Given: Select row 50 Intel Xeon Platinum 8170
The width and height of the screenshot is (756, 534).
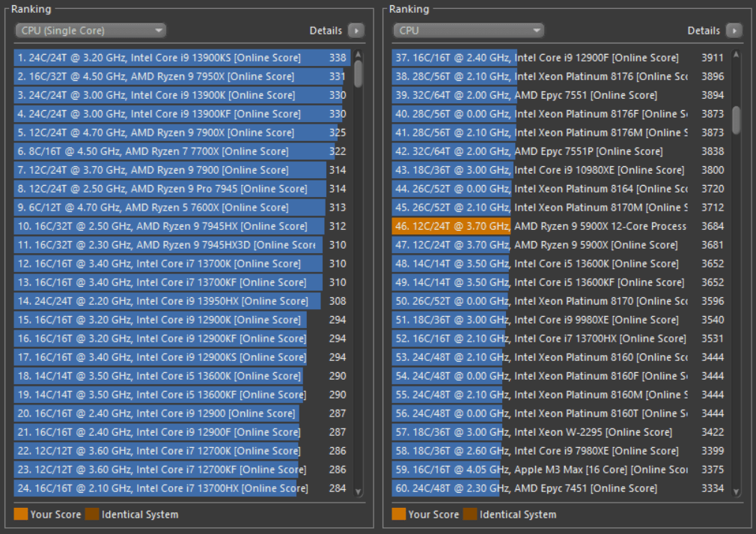Looking at the screenshot, I should click(560, 301).
